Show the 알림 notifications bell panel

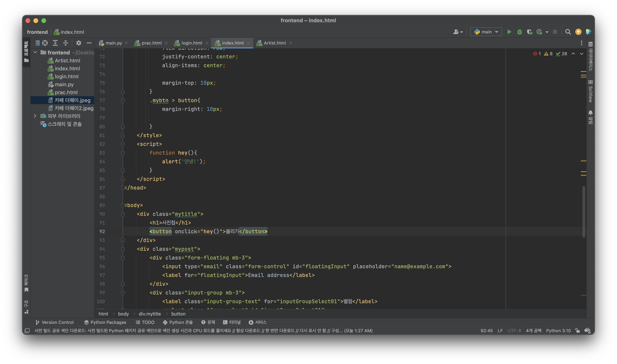[x=590, y=117]
